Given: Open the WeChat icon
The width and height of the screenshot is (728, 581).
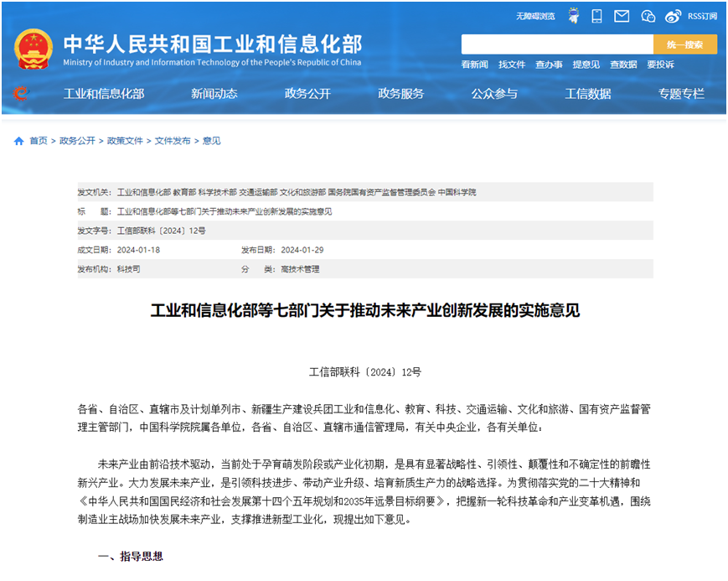Looking at the screenshot, I should 648,16.
